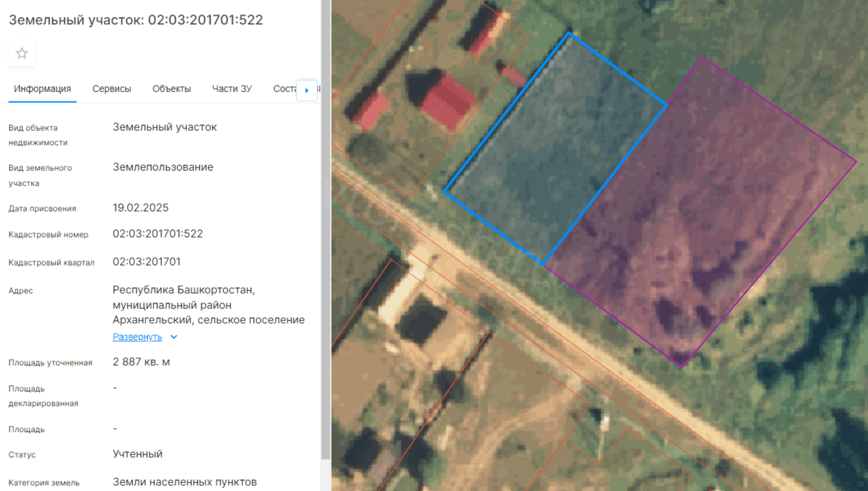868x491 pixels.
Task: Click the label Вид земельного участка
Action: [x=40, y=175]
